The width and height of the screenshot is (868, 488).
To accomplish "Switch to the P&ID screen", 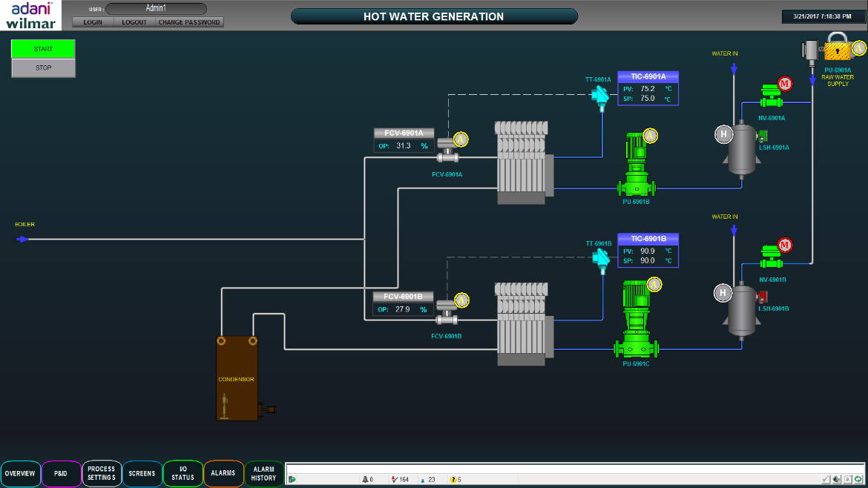I will 61,473.
